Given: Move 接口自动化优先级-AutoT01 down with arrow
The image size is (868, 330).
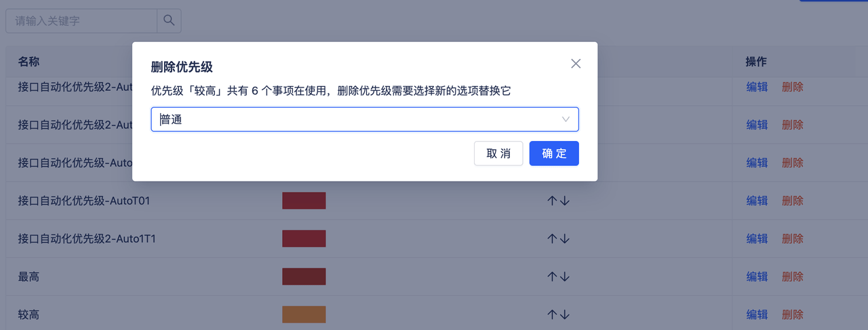Looking at the screenshot, I should point(565,201).
